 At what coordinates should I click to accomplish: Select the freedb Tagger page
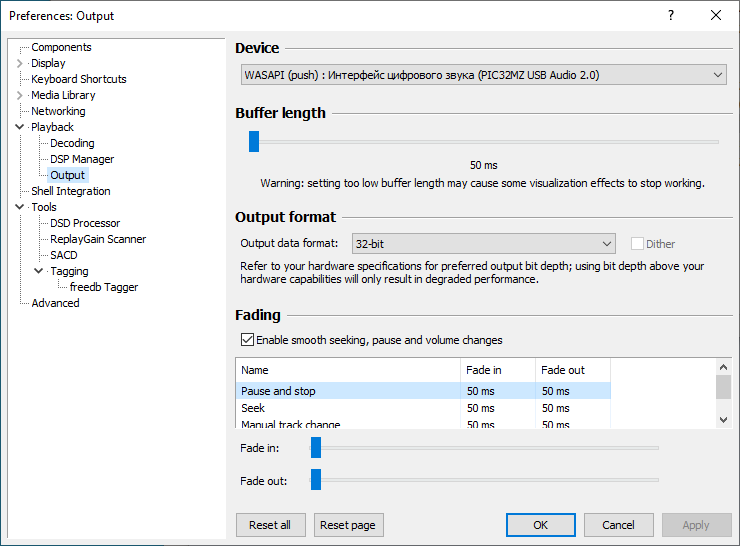(104, 287)
